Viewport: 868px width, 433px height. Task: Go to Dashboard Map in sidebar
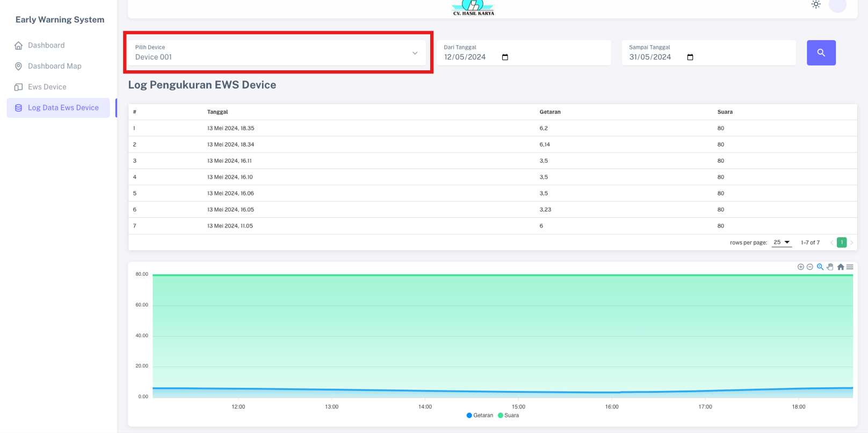[54, 66]
